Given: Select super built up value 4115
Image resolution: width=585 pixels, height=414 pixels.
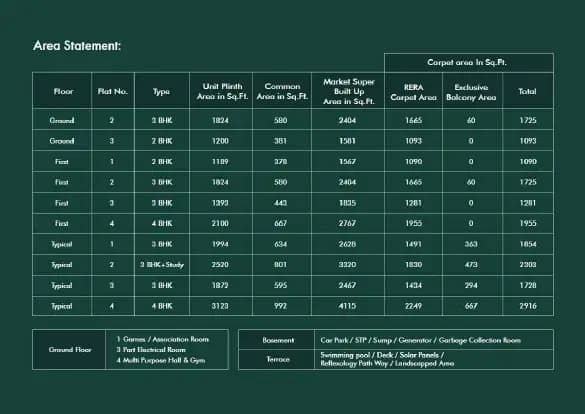Looking at the screenshot, I should tap(347, 306).
